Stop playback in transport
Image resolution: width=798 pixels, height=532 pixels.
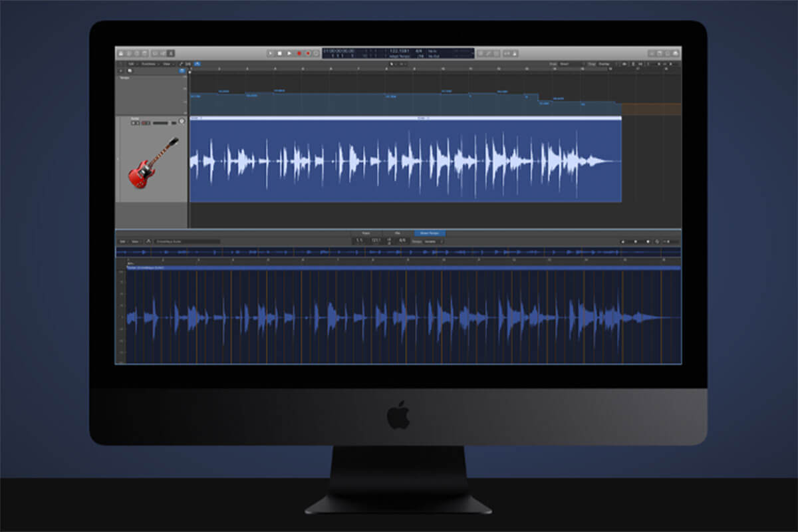(280, 53)
